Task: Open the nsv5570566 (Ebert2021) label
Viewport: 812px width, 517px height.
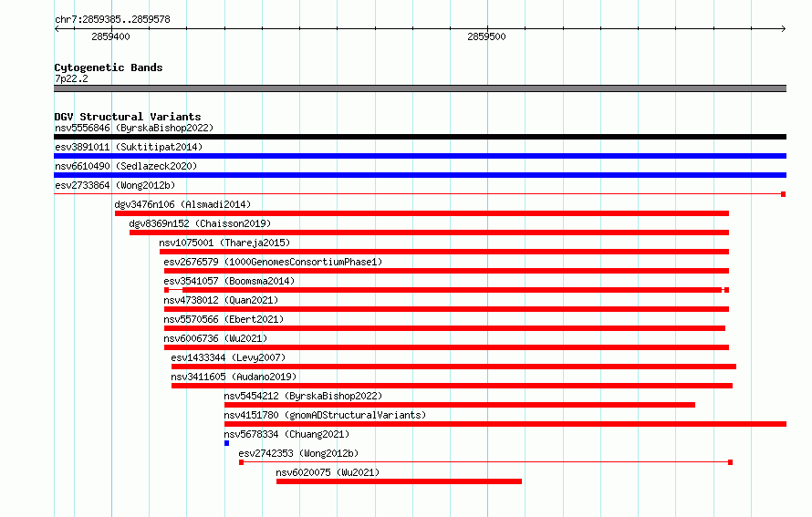Action: point(224,319)
